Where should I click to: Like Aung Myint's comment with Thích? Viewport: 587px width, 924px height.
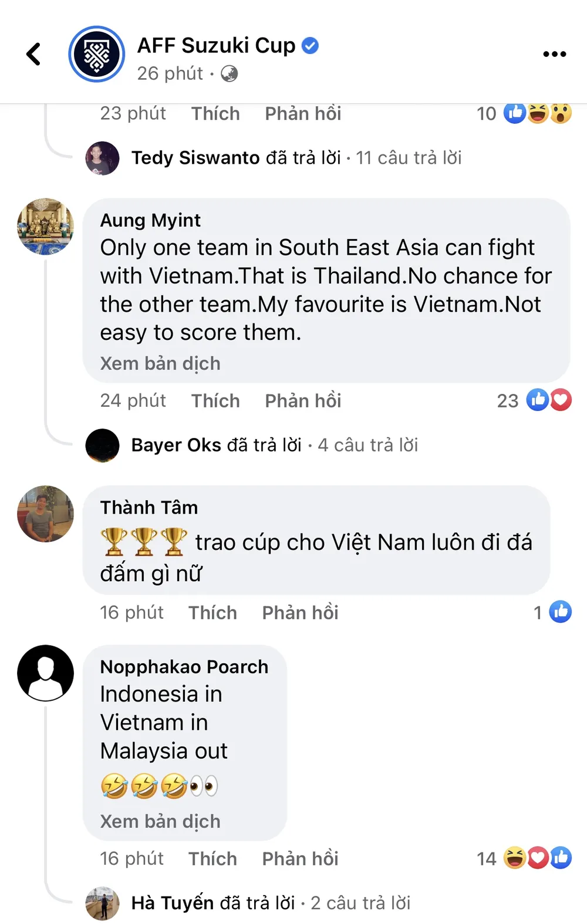(x=215, y=400)
